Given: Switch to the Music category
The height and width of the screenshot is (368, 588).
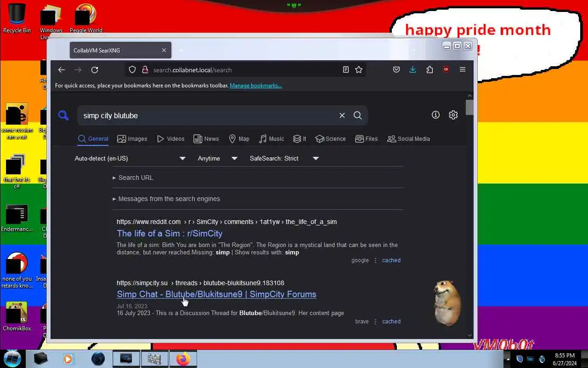Looking at the screenshot, I should click(x=271, y=139).
